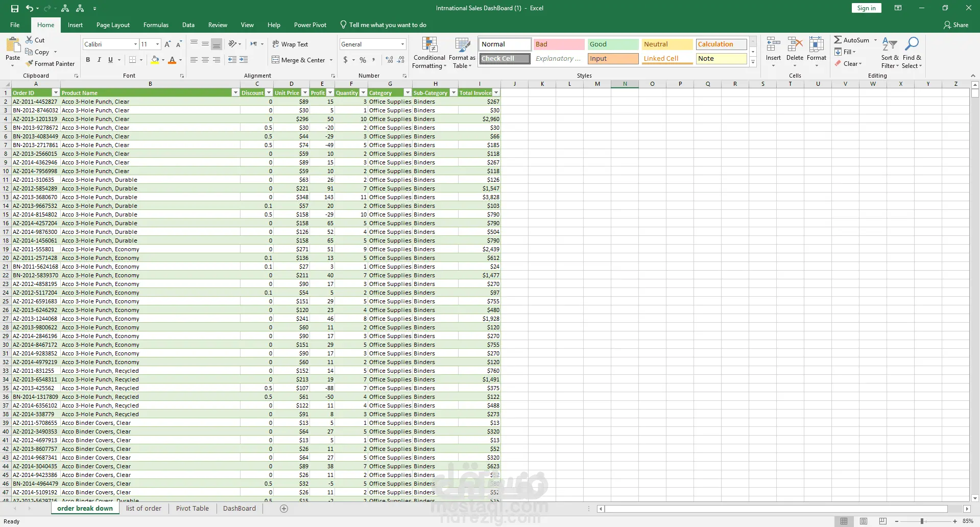Screen dimensions: 980x527
Task: Open the Formulas ribbon tab
Action: [x=156, y=25]
